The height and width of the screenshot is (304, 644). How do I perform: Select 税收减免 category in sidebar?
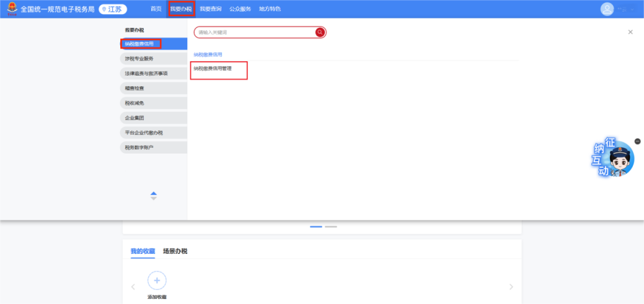(x=153, y=103)
